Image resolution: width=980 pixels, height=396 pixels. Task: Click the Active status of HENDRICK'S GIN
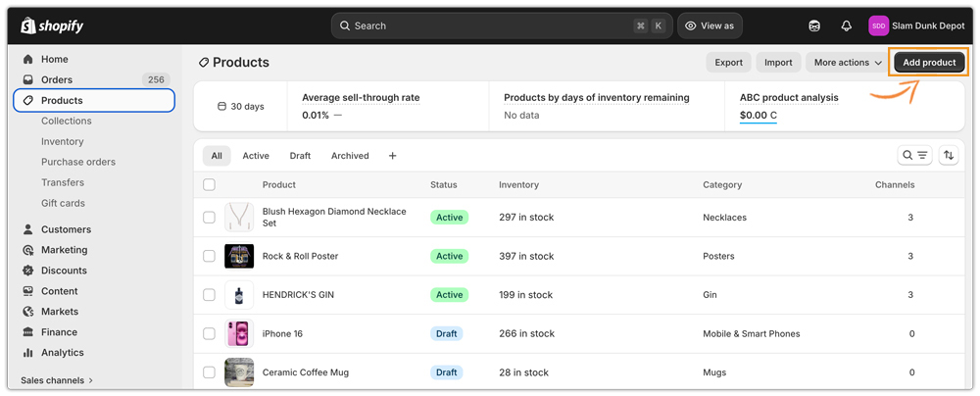[450, 295]
